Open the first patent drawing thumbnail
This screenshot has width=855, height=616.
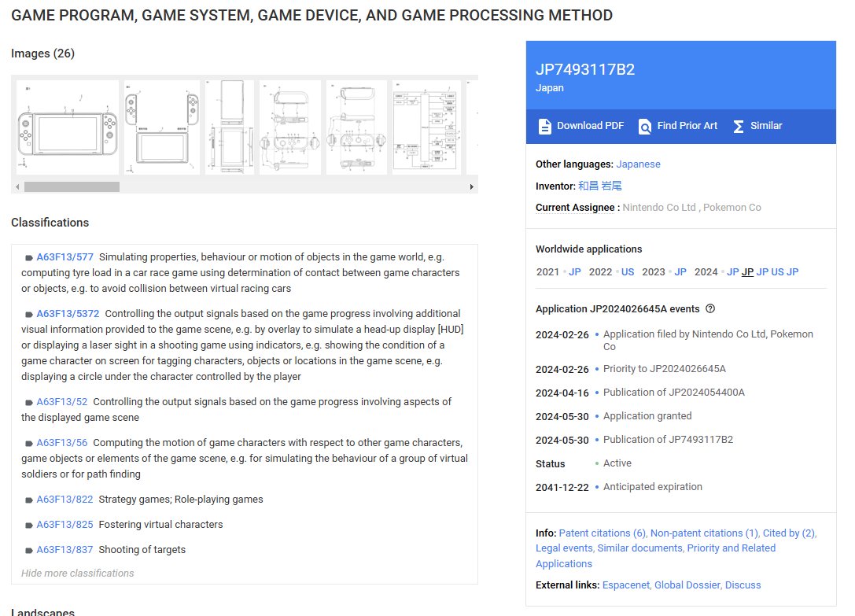(68, 127)
